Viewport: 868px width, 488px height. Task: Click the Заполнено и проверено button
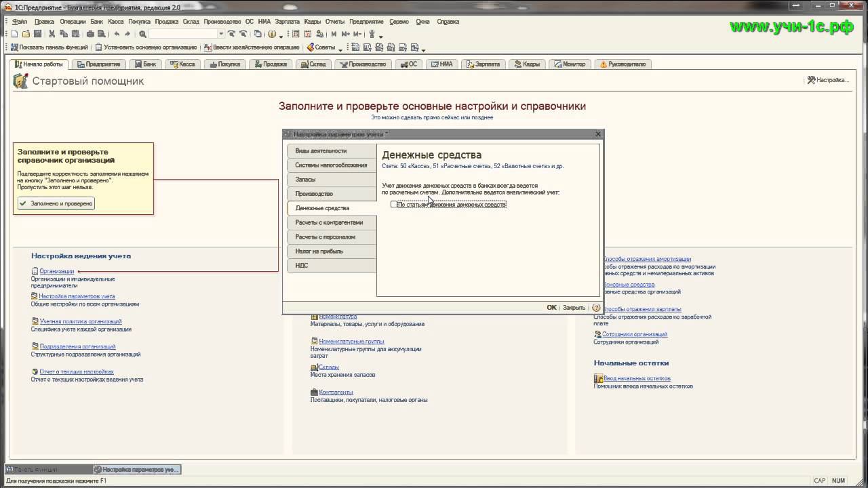56,203
